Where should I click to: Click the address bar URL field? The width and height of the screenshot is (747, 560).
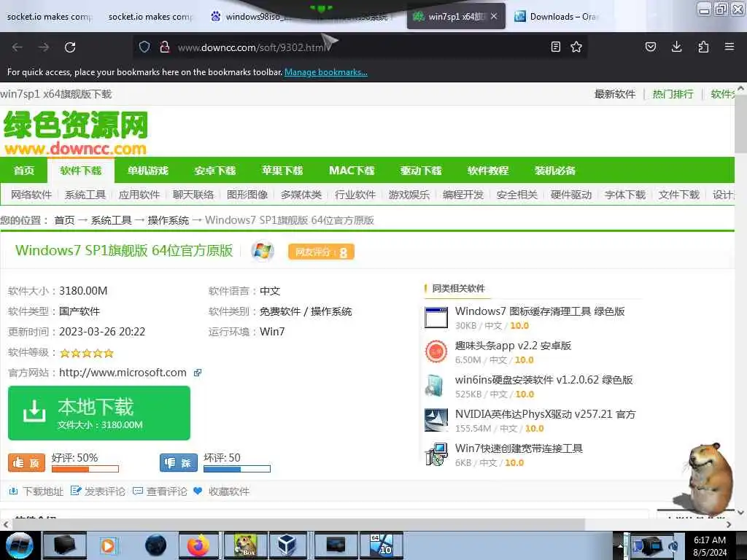tap(360, 47)
